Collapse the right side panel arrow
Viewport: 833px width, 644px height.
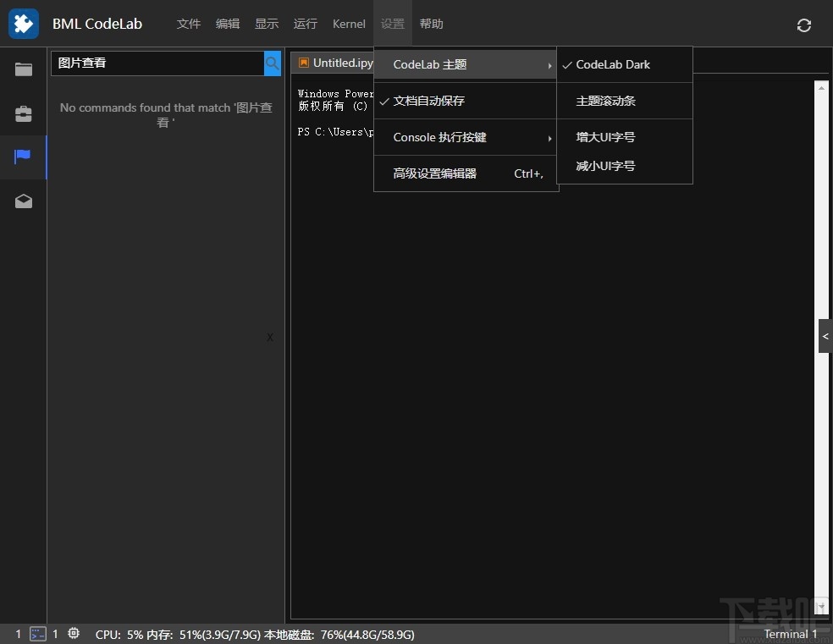click(825, 336)
